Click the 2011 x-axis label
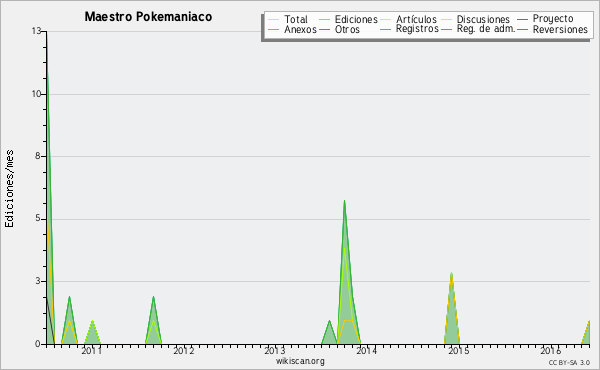 tap(91, 350)
